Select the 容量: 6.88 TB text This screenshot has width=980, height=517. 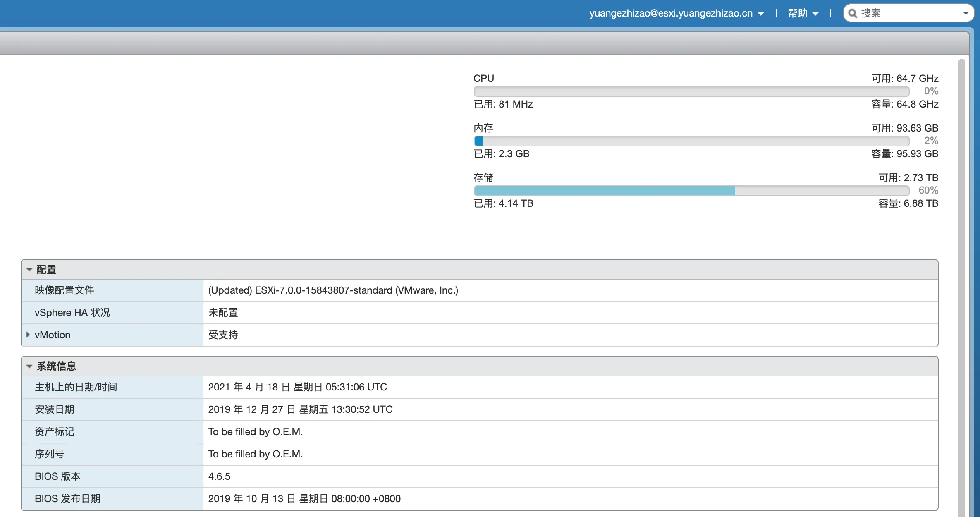pyautogui.click(x=908, y=203)
